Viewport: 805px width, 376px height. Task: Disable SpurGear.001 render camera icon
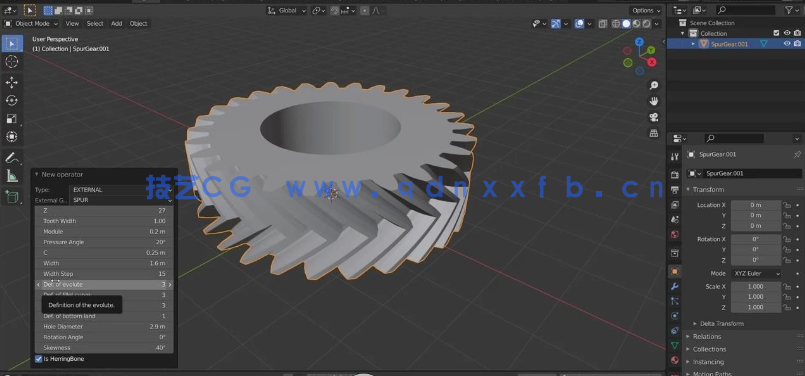tap(797, 44)
